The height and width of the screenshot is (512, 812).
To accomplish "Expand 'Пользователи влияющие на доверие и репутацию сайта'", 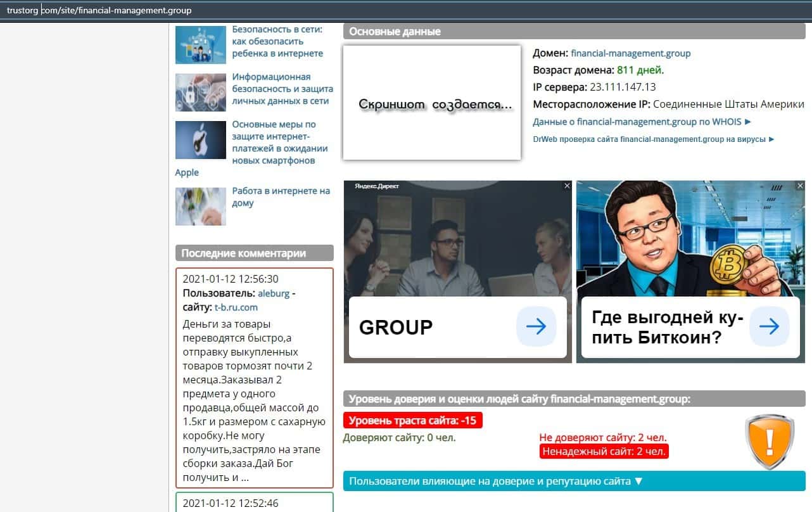I will (x=574, y=481).
